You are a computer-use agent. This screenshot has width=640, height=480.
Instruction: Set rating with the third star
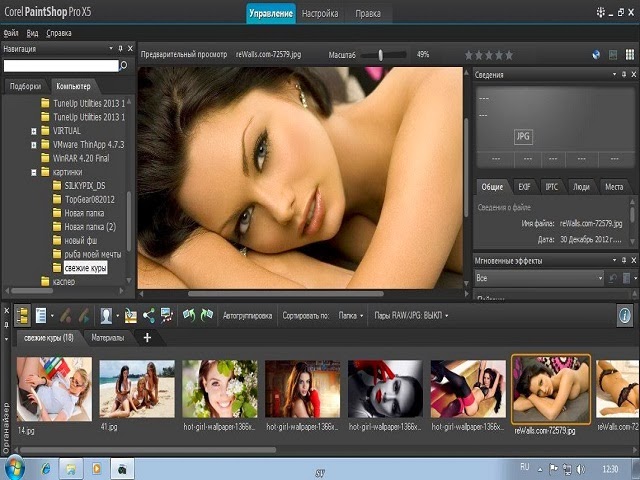click(x=489, y=55)
